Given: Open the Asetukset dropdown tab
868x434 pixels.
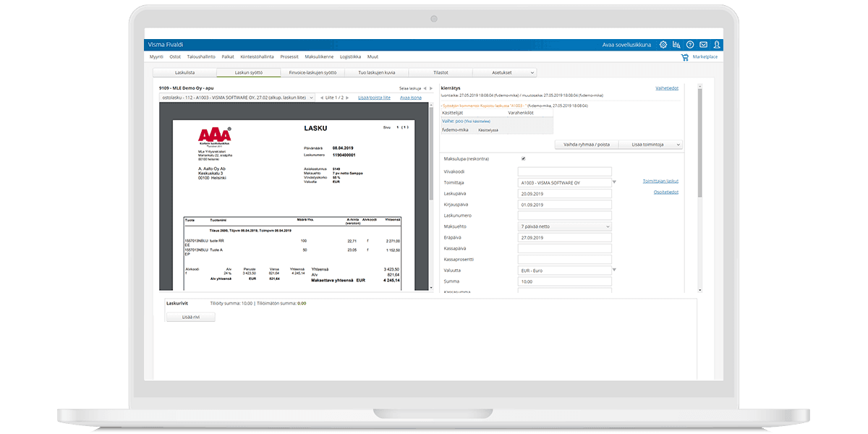Looking at the screenshot, I should [504, 72].
